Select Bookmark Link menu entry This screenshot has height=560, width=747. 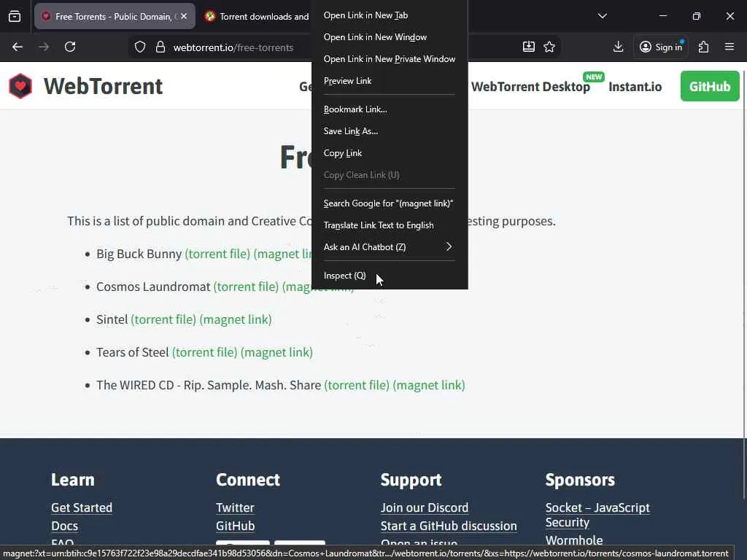pos(390,109)
